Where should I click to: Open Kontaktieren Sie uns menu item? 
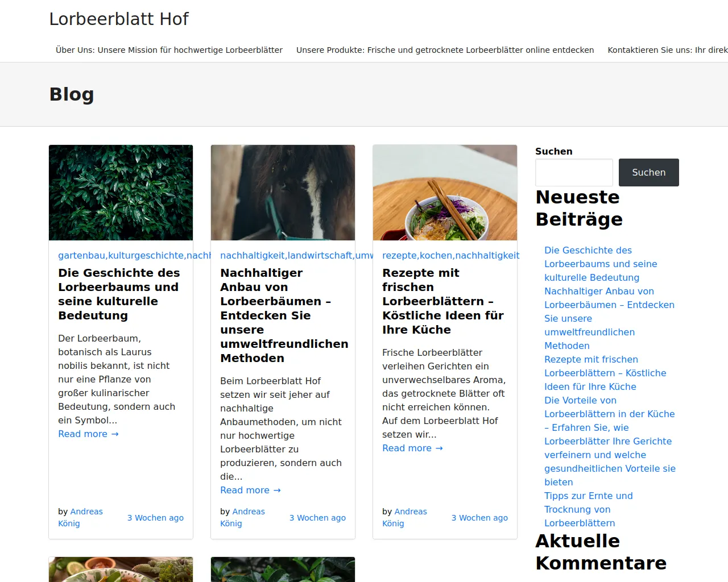pos(668,50)
